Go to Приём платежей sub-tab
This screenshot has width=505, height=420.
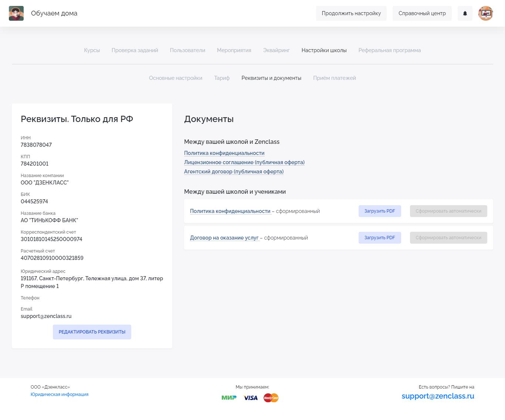[x=335, y=78]
